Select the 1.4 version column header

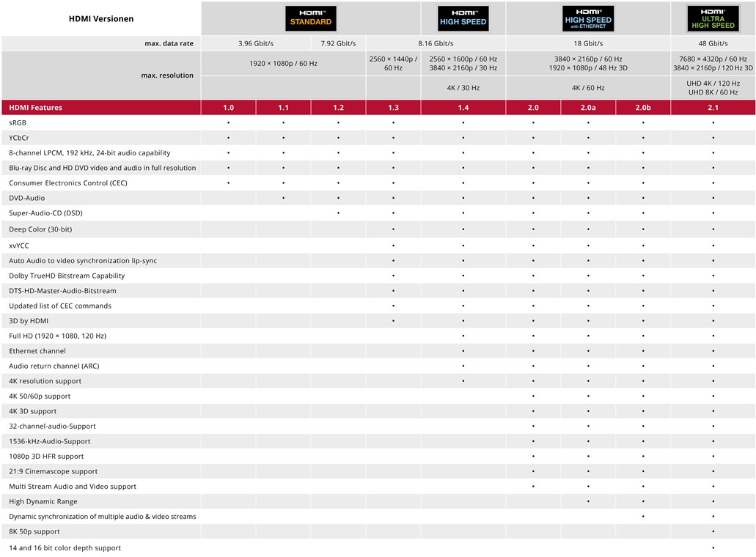pos(463,108)
